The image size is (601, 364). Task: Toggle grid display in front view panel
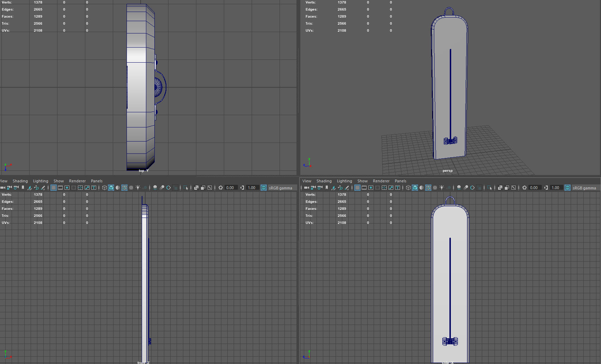[54, 188]
